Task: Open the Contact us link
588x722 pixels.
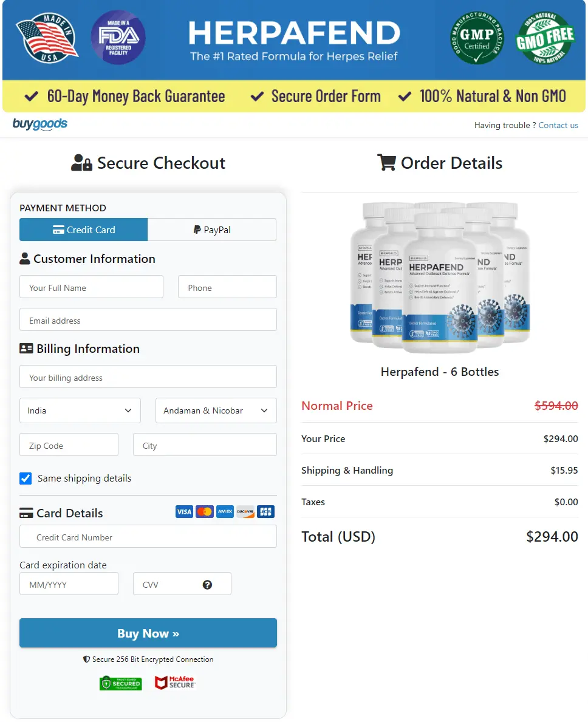Action: point(558,125)
